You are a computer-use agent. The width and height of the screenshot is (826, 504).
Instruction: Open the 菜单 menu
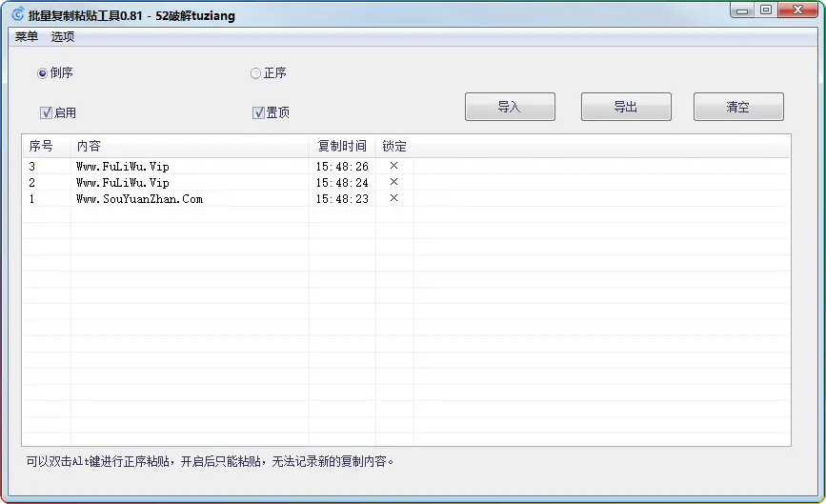point(27,37)
